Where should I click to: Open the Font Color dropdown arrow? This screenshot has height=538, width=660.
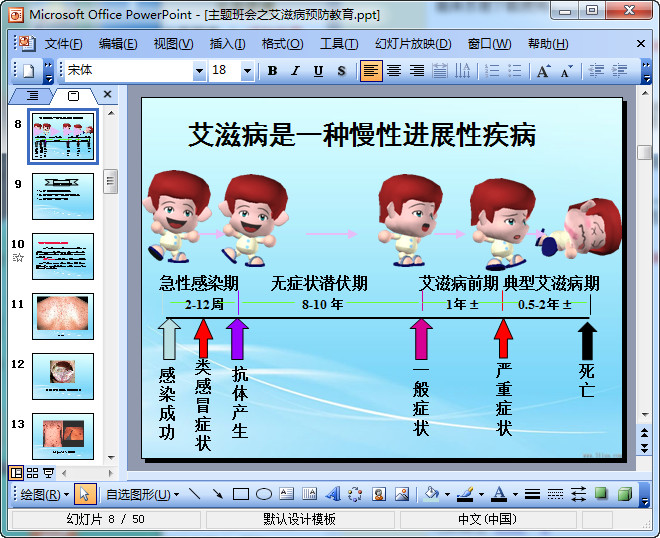click(x=515, y=495)
